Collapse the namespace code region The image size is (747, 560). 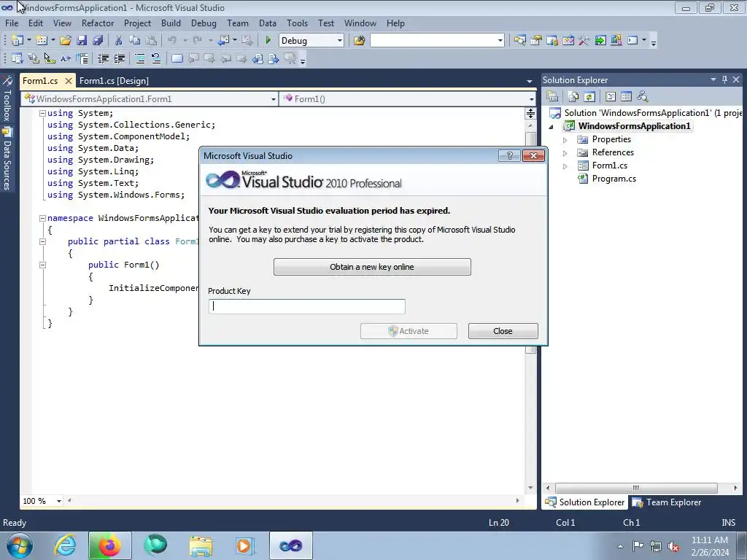click(42, 218)
